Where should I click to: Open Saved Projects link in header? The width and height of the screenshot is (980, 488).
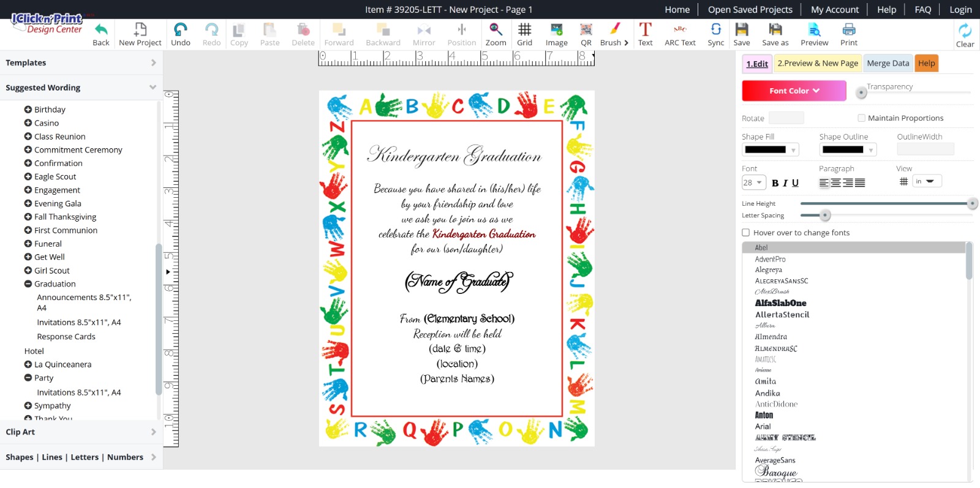750,9
